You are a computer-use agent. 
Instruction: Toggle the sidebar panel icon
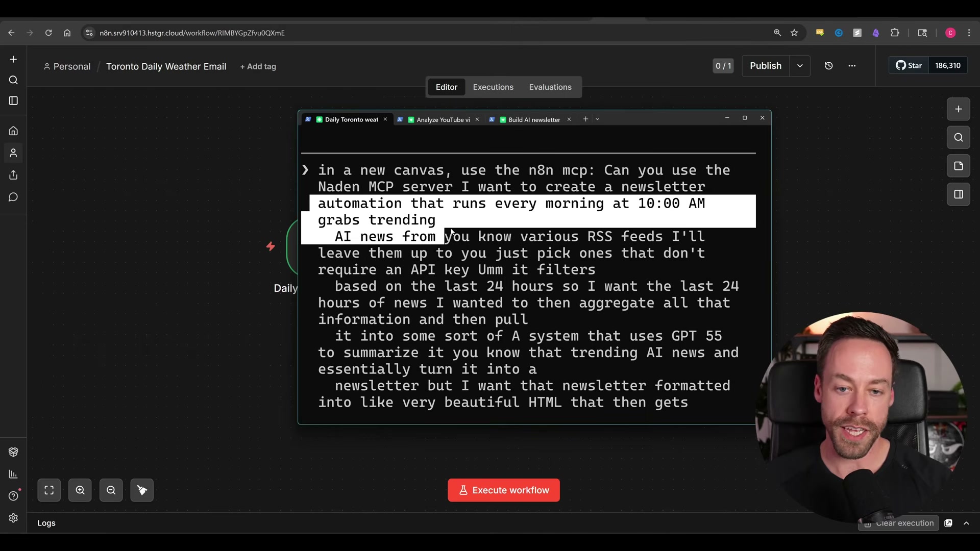click(13, 101)
